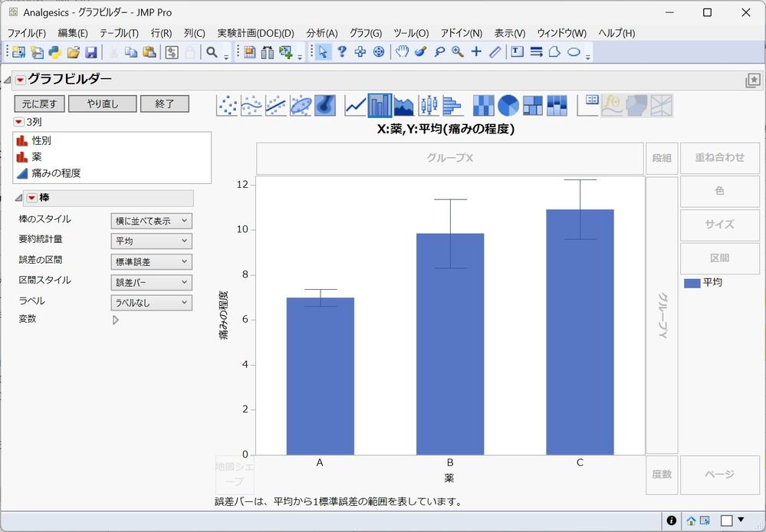This screenshot has height=532, width=766.
Task: Click the Python script toolbar icon
Action: pos(54,52)
